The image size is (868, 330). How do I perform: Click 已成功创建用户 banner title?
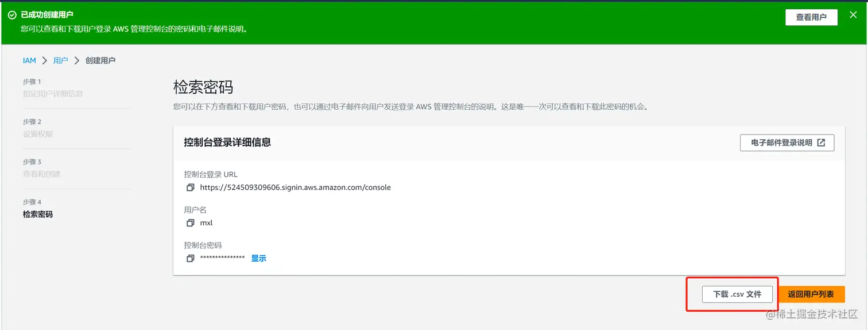pos(47,14)
